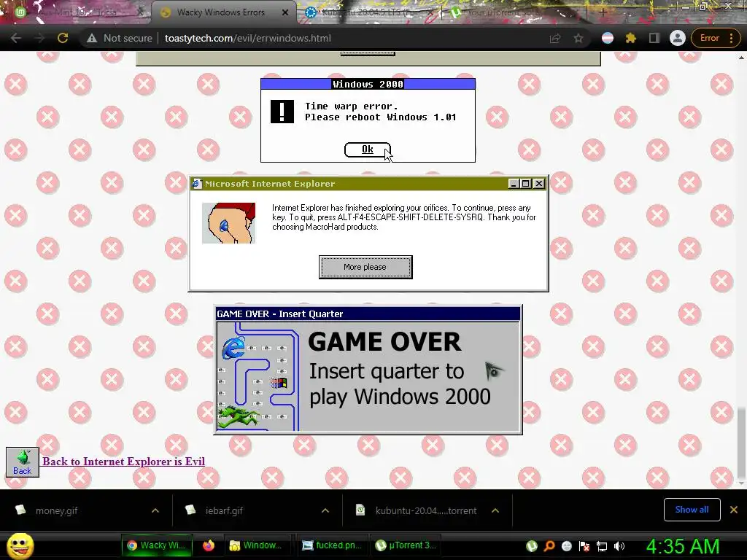
Task: Switch to Wacky Windows Errors tab
Action: point(220,12)
